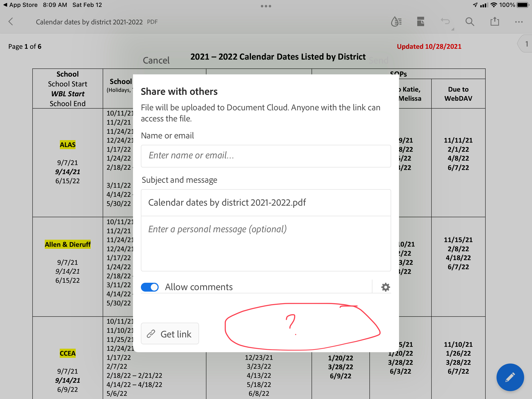Image resolution: width=532 pixels, height=399 pixels.
Task: Tap the back chevron to exit the PDF
Action: pyautogui.click(x=11, y=22)
